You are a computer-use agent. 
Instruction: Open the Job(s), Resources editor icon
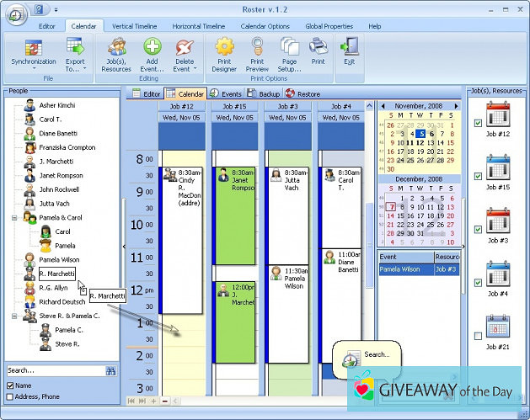pos(116,47)
